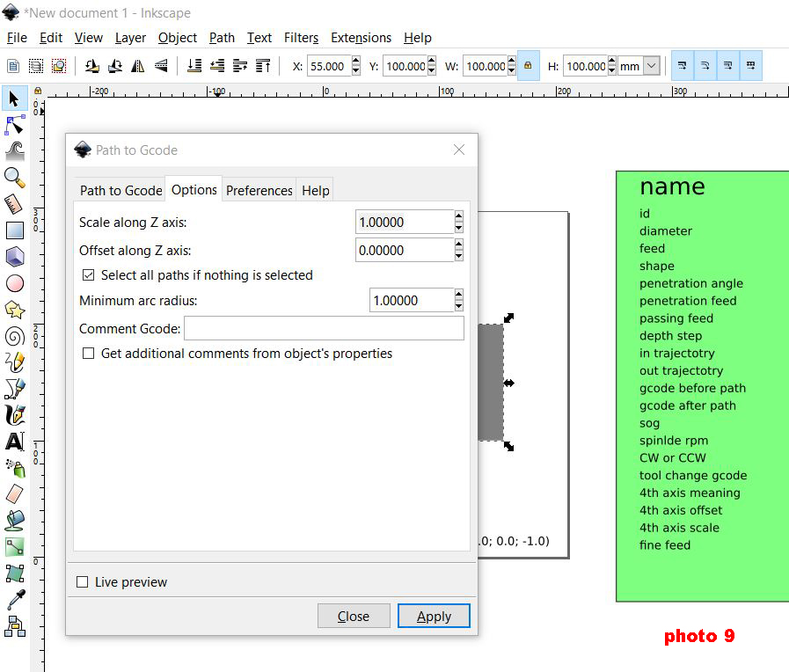Flip selection vertically
789x672 pixels.
(x=160, y=66)
